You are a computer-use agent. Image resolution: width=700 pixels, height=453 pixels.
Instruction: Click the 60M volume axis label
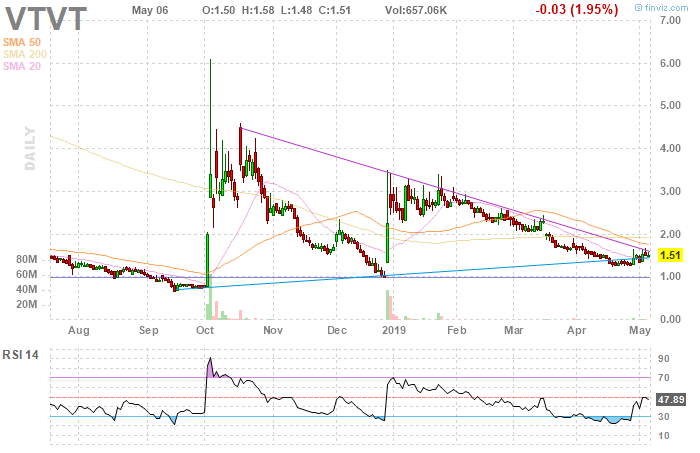click(x=26, y=274)
